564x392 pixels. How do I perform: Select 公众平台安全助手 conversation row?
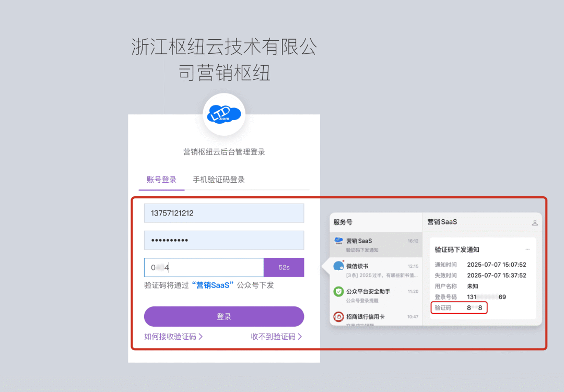(376, 295)
